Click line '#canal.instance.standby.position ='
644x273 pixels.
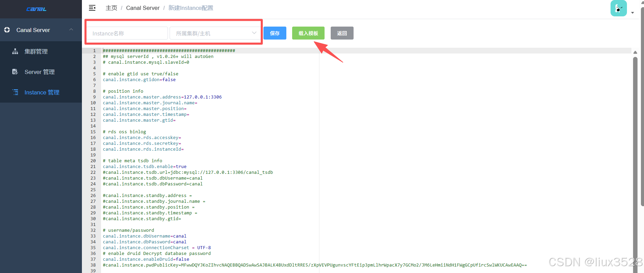(x=149, y=207)
